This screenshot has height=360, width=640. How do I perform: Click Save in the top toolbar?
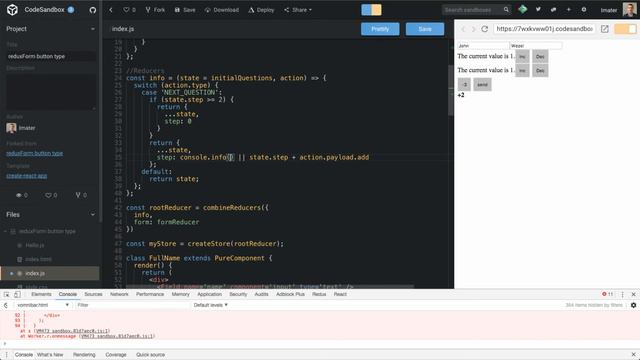[x=185, y=10]
